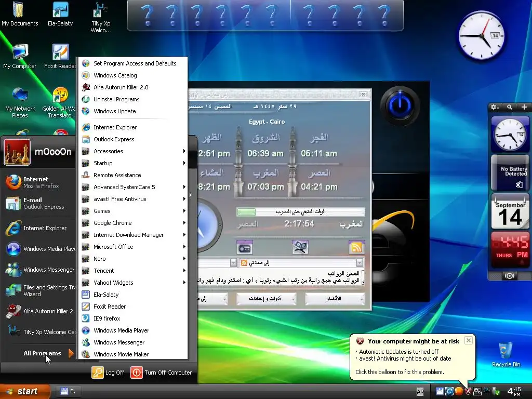The image size is (532, 399).
Task: Launch IE9 firefox menu entry
Action: [x=134, y=318]
